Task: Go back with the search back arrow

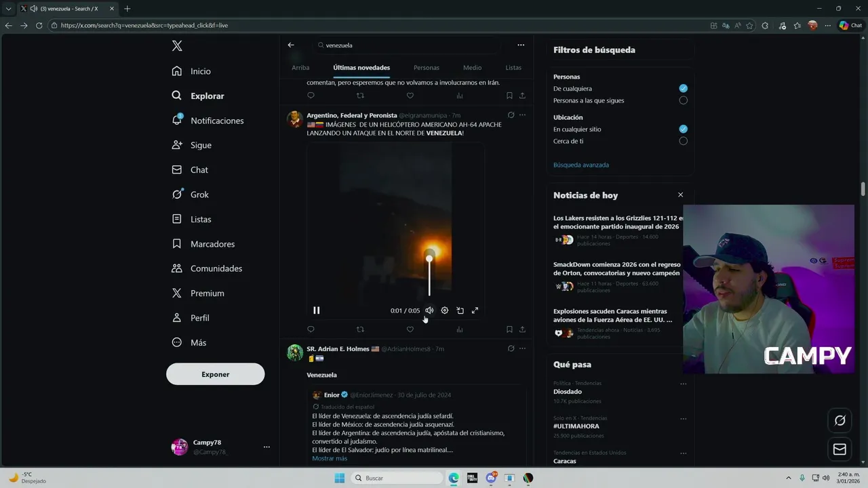Action: point(291,45)
